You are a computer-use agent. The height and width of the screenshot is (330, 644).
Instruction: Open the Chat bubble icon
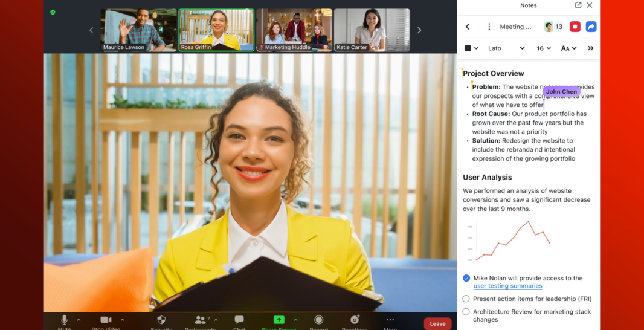[x=239, y=320]
